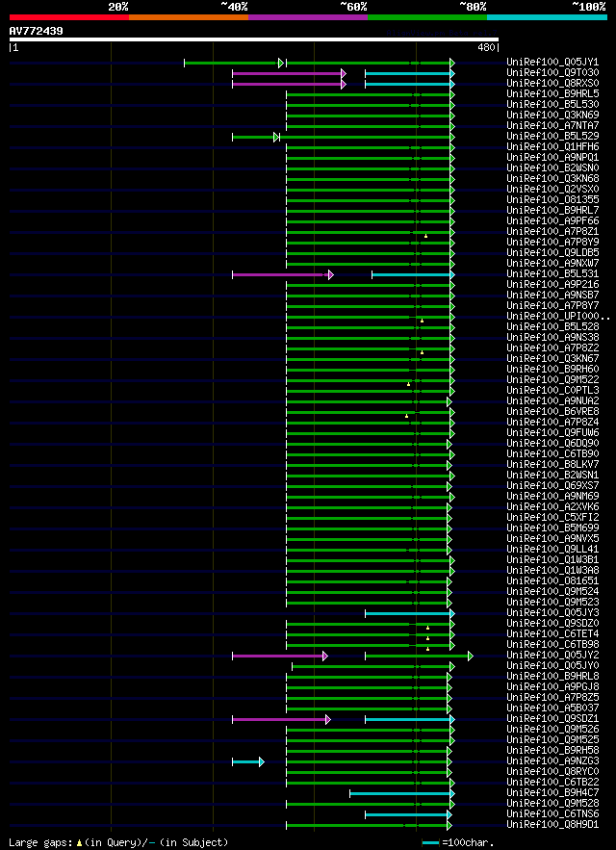Select the UniRef100_O81355 label
This screenshot has height=850, width=616.
point(552,199)
